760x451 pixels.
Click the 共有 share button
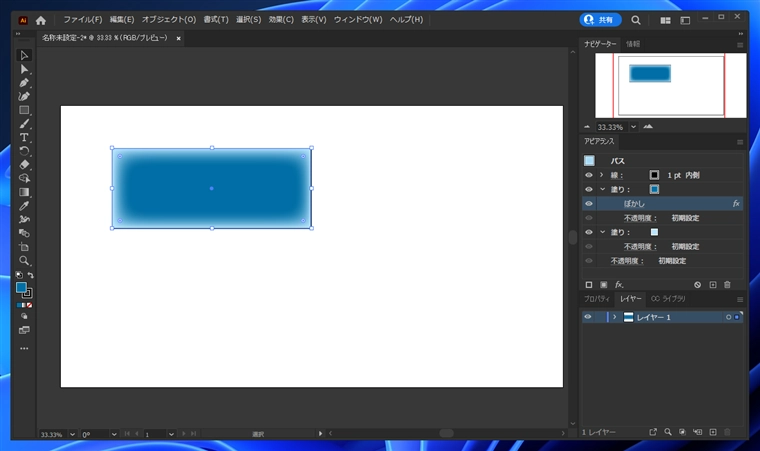(x=600, y=20)
